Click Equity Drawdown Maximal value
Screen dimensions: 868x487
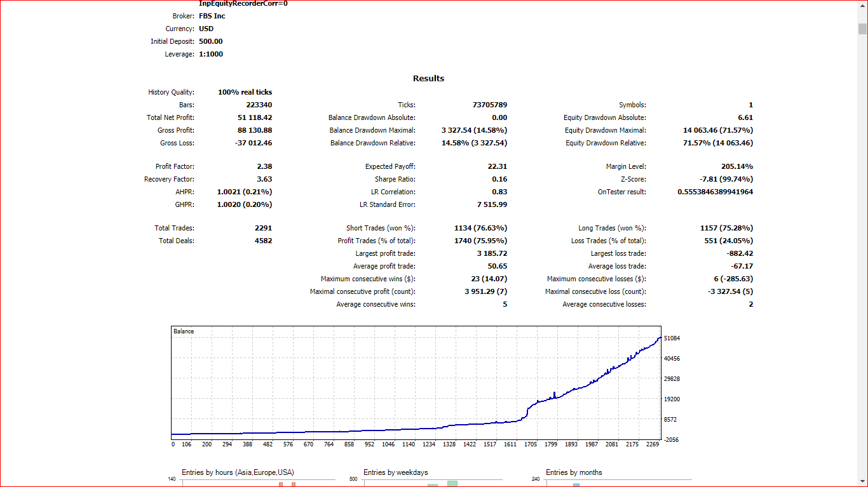[x=718, y=130]
